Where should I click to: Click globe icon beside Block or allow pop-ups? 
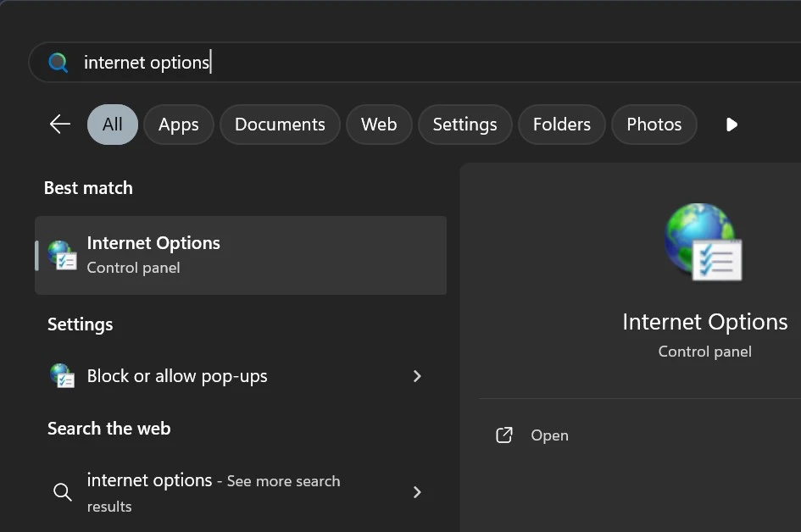tap(62, 375)
